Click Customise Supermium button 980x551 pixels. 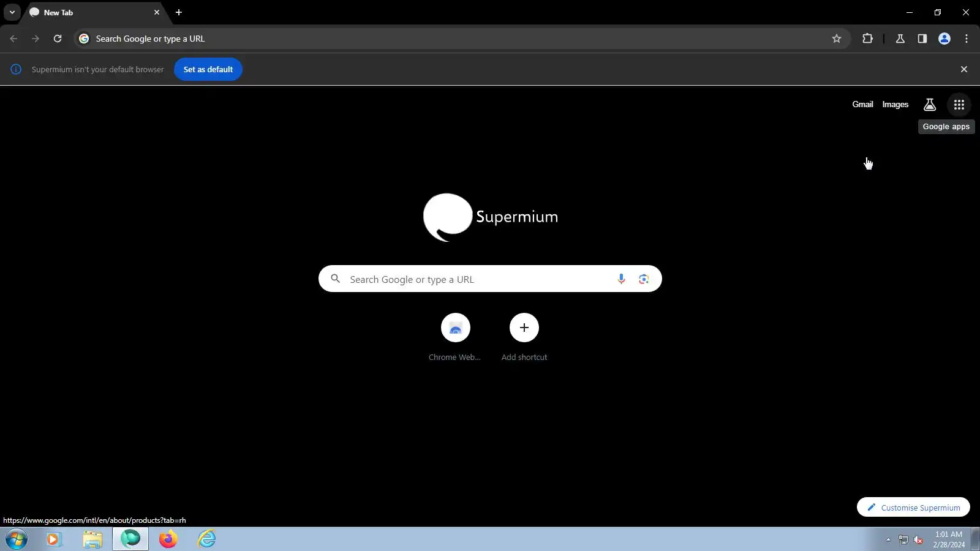913,508
